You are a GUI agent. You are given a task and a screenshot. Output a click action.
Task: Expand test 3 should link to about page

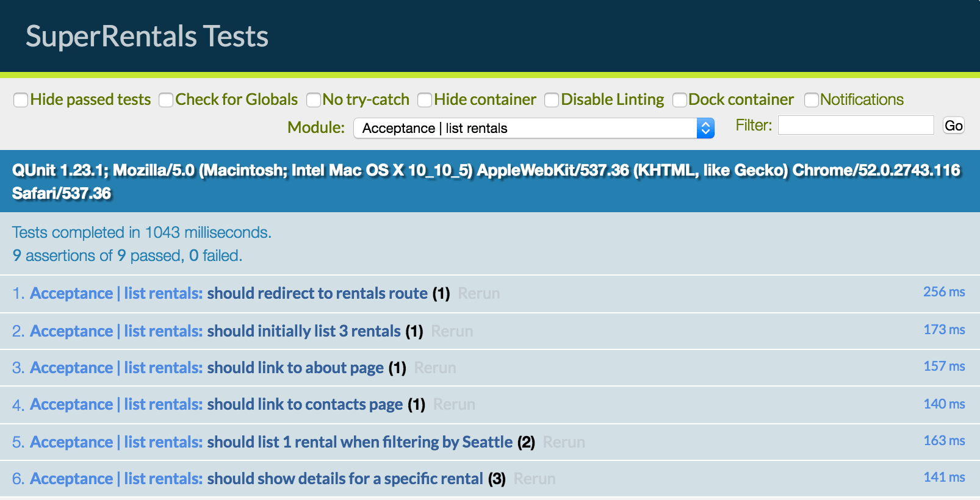[x=295, y=368]
